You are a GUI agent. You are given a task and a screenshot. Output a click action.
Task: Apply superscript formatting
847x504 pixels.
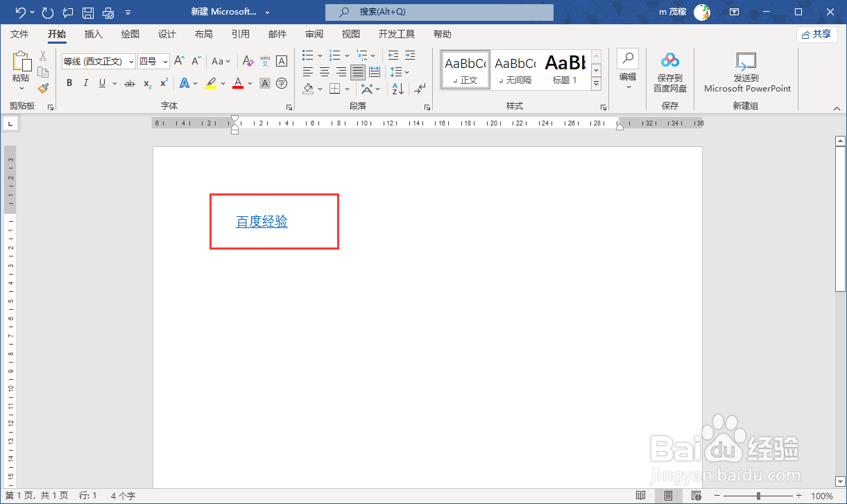tap(164, 83)
